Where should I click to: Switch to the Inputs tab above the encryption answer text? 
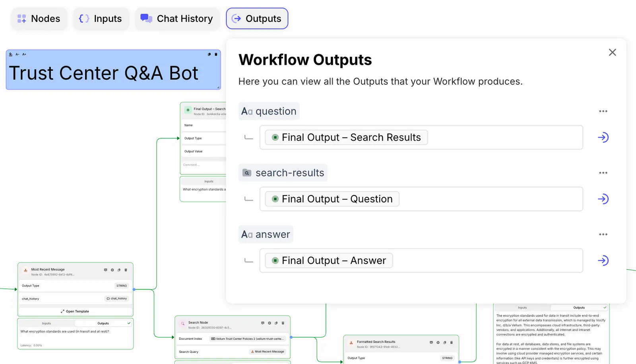point(522,308)
